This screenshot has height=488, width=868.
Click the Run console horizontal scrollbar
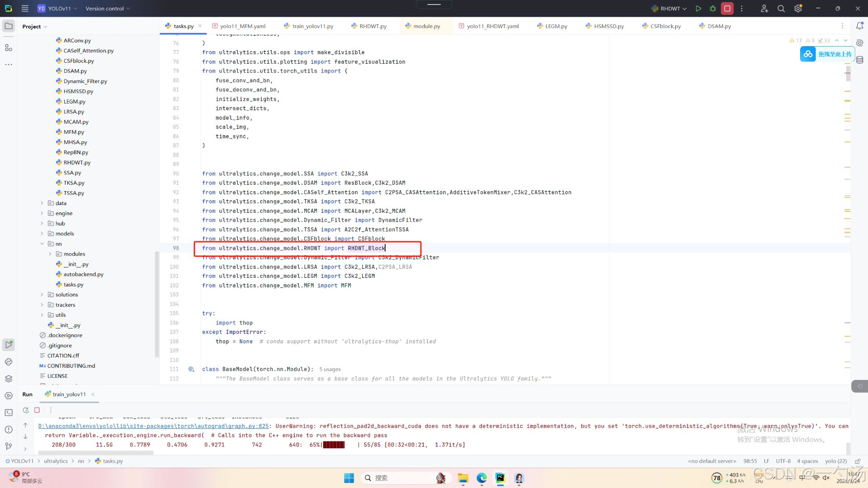(96, 452)
